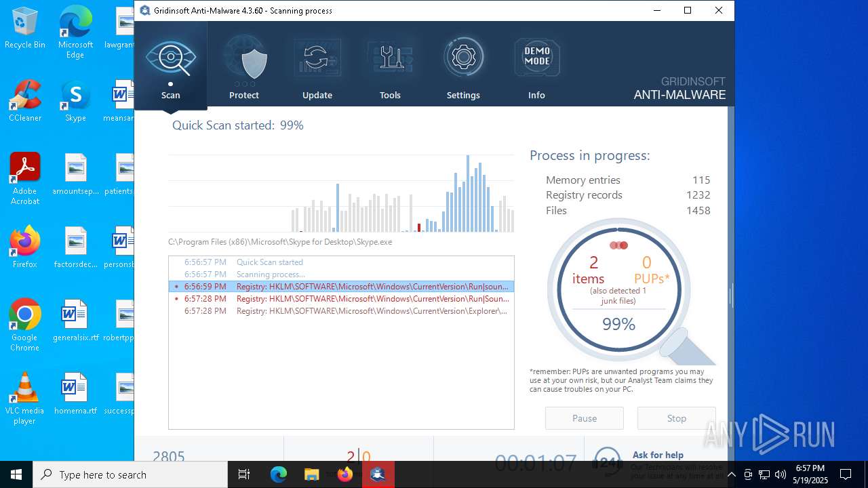Open the Scan eye icon tab
868x488 pixels.
pos(171,59)
